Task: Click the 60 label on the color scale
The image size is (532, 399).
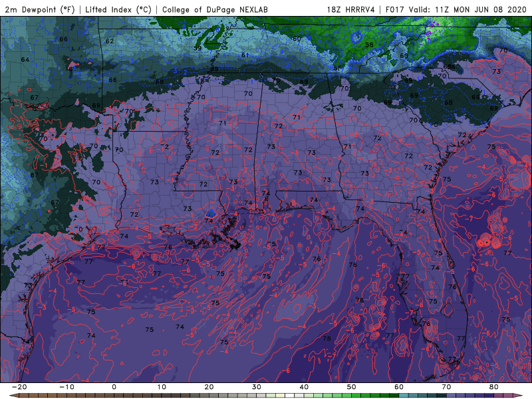Action: pyautogui.click(x=399, y=387)
